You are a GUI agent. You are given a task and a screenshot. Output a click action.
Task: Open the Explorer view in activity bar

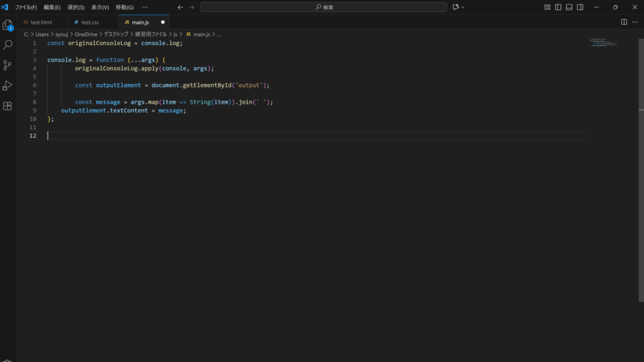point(8,25)
